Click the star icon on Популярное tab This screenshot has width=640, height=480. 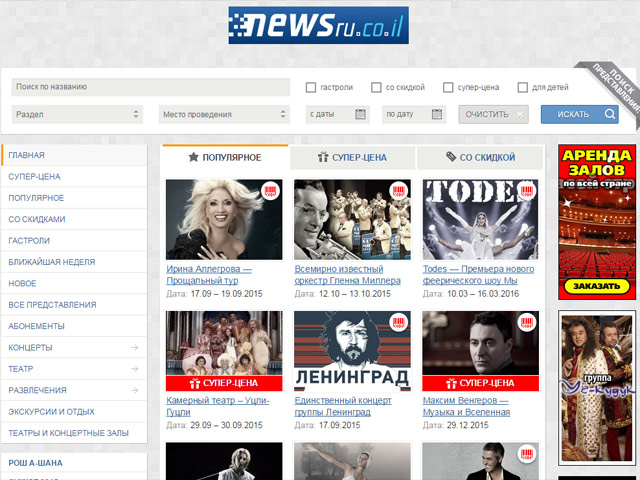coord(193,157)
